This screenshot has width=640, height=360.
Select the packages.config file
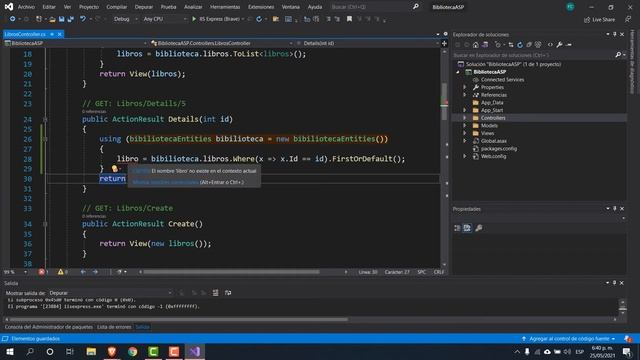[x=499, y=149]
